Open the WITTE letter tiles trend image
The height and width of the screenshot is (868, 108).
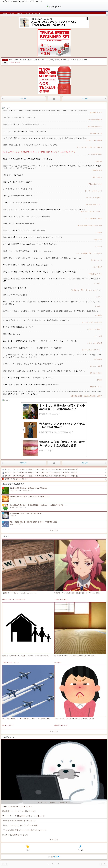pos(28,565)
